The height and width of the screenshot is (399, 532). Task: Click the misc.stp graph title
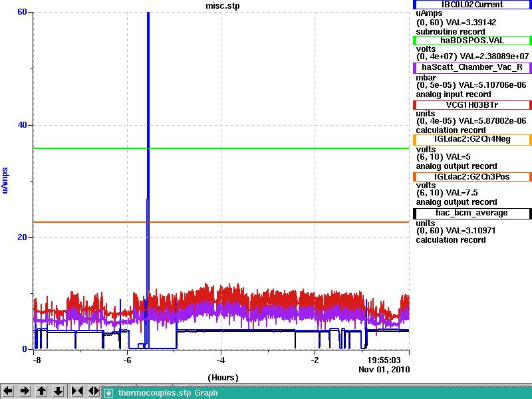pos(223,6)
